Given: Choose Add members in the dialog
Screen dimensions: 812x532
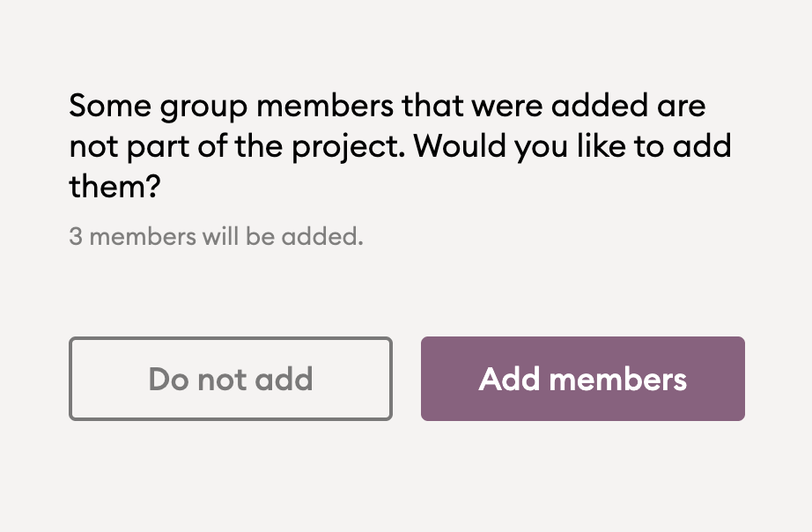Looking at the screenshot, I should point(582,379).
